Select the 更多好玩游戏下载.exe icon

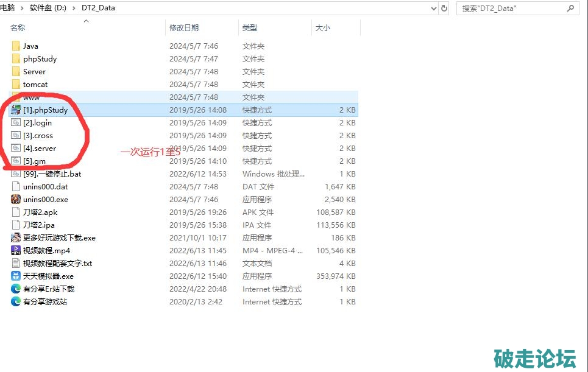16,238
